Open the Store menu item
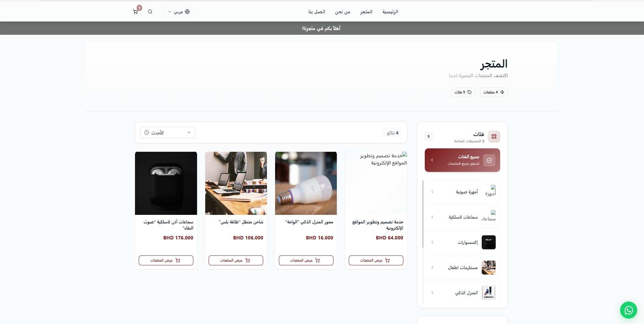 (x=366, y=12)
